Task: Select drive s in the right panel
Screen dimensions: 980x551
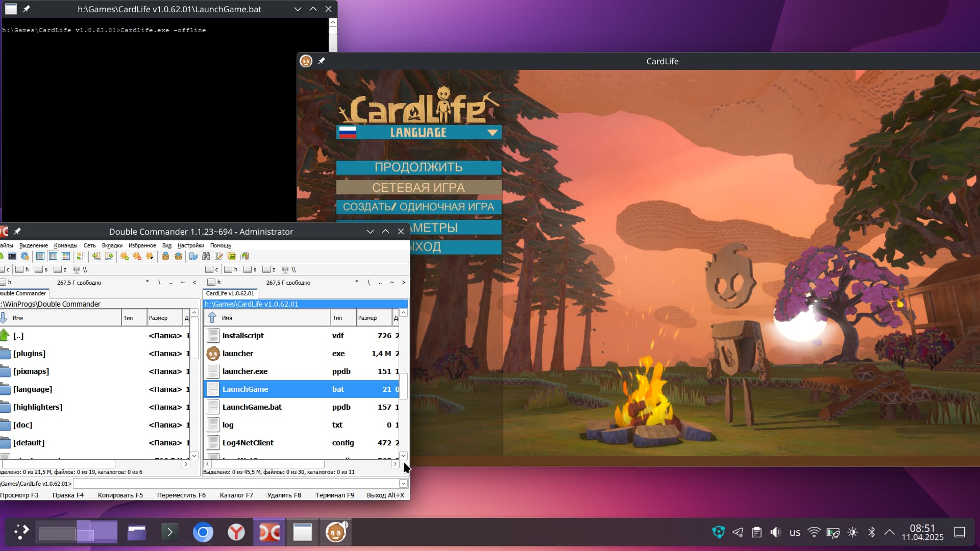Action: 250,269
